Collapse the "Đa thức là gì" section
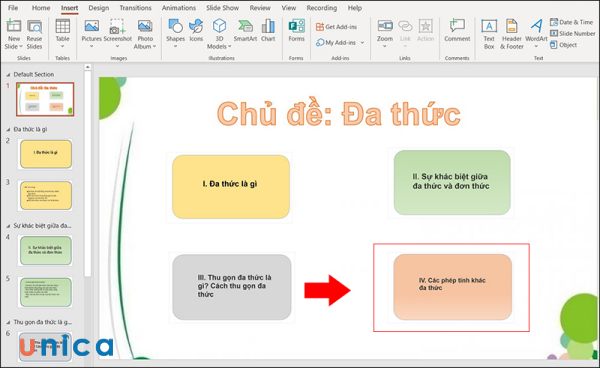Screen dimensions: 600x368 click(8, 130)
